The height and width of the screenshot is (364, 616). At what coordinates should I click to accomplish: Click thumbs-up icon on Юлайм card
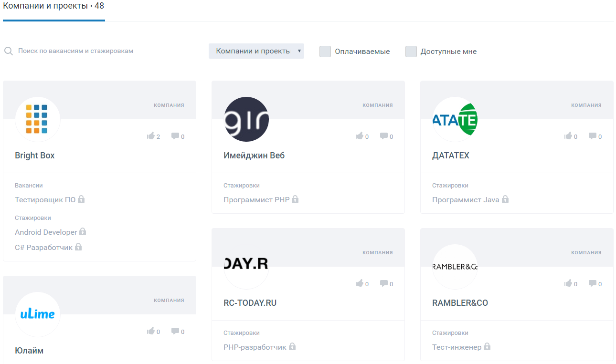151,332
